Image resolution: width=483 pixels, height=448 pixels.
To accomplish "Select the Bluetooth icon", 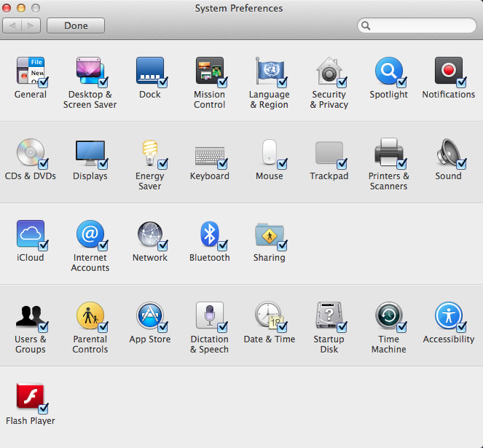I will (210, 234).
